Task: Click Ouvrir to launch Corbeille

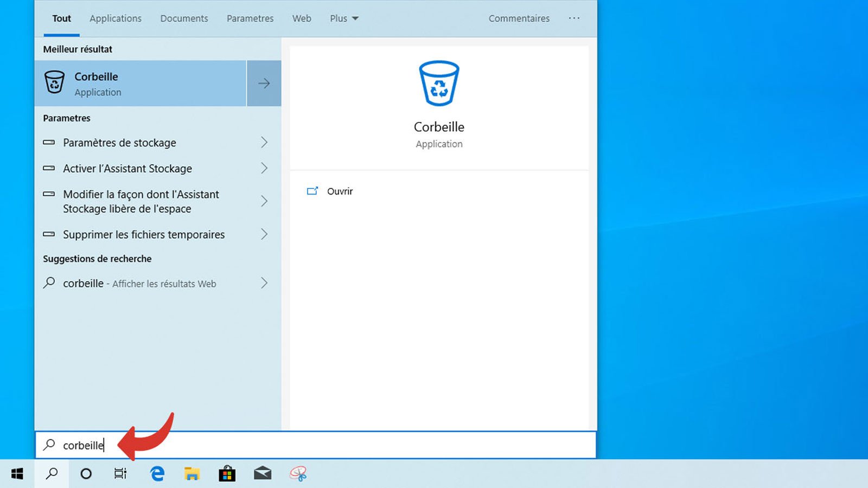Action: tap(339, 191)
